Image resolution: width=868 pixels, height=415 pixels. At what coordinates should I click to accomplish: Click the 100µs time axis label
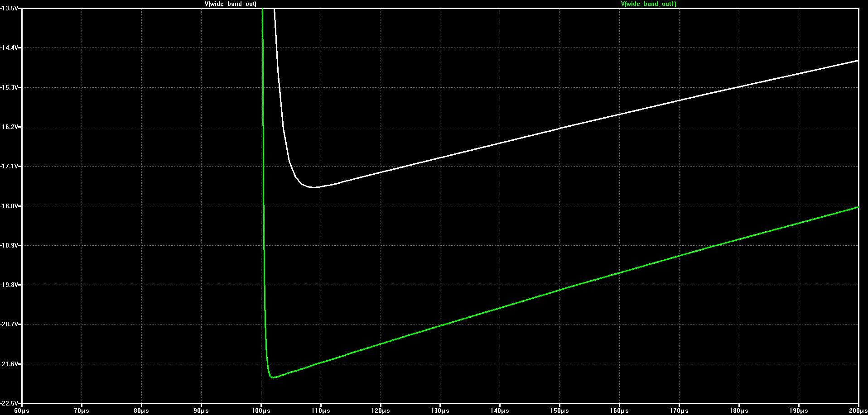point(261,411)
